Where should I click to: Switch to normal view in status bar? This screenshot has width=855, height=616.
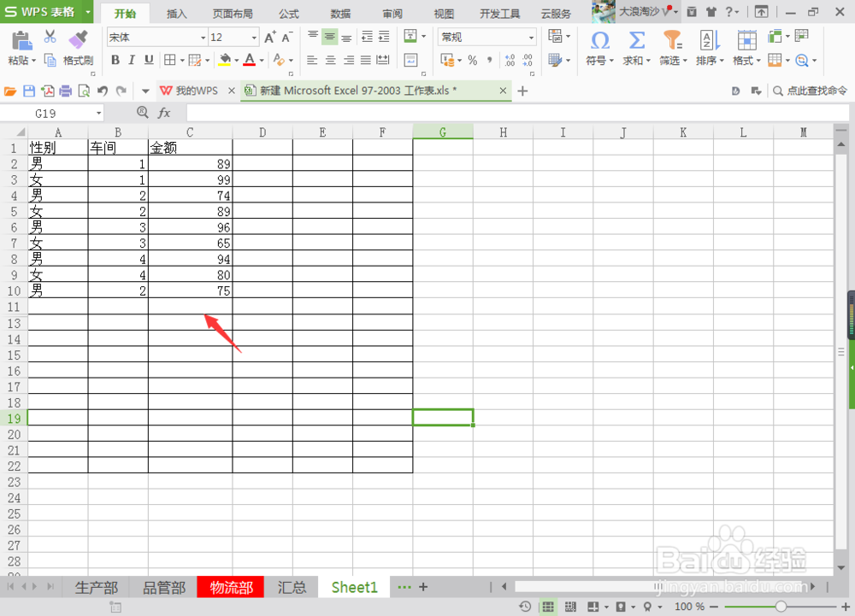click(x=548, y=607)
